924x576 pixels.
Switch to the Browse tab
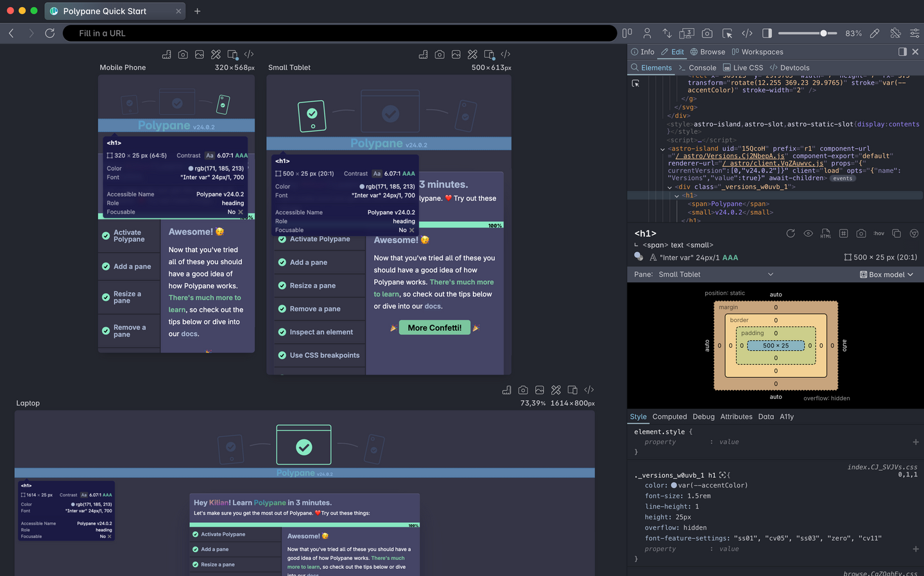pyautogui.click(x=708, y=52)
